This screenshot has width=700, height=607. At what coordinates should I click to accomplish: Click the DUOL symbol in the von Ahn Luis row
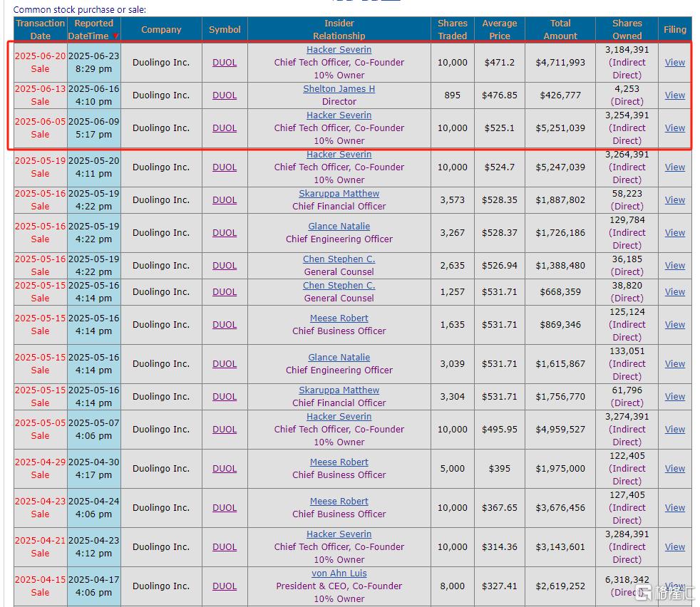coord(225,586)
